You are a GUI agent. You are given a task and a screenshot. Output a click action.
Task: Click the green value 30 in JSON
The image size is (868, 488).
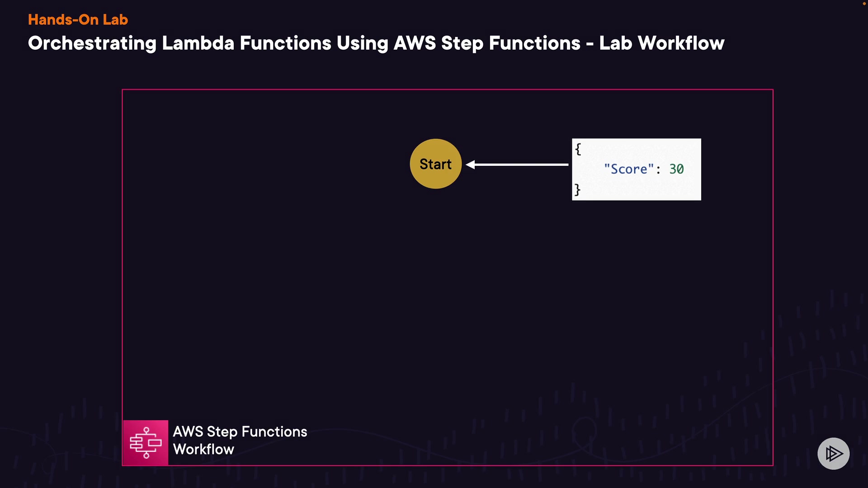coord(676,169)
